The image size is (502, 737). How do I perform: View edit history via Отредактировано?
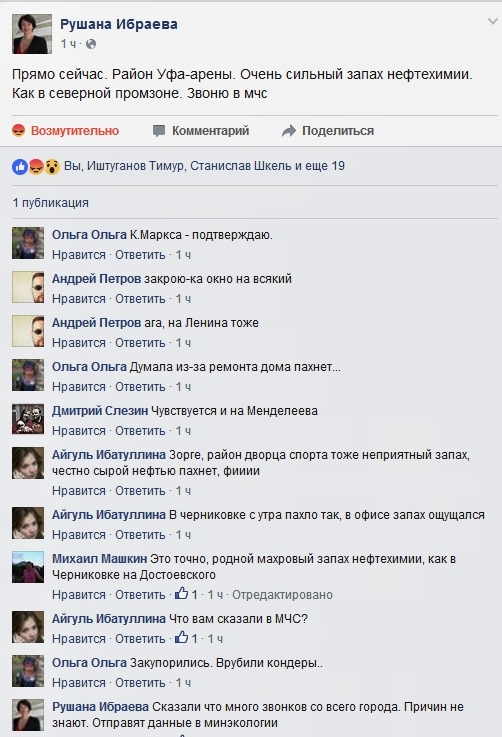[x=282, y=595]
